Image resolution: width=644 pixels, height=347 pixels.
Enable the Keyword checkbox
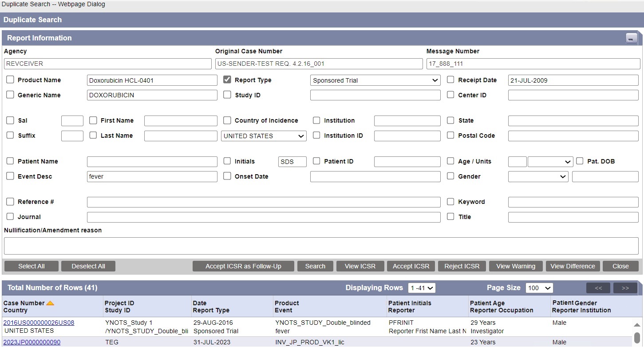[450, 202]
